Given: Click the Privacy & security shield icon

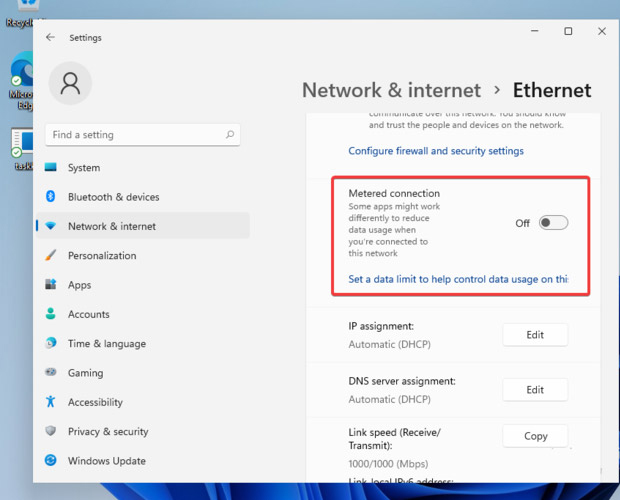Looking at the screenshot, I should [x=51, y=432].
